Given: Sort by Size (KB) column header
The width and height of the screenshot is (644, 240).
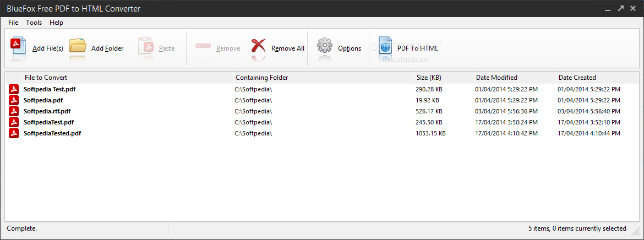Looking at the screenshot, I should point(444,77).
